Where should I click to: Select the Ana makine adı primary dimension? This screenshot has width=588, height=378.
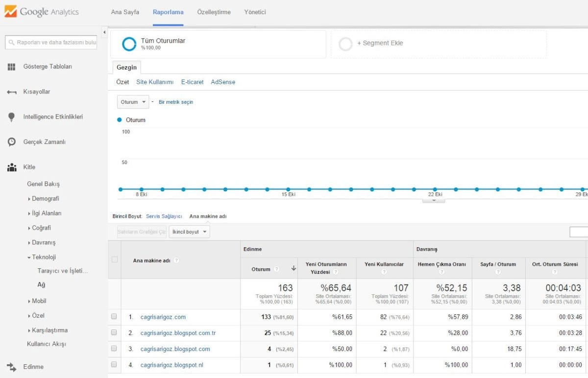pos(208,216)
